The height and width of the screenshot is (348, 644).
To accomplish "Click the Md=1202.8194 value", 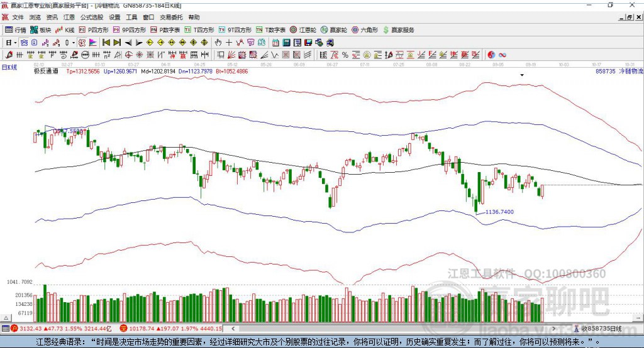I will (x=158, y=71).
